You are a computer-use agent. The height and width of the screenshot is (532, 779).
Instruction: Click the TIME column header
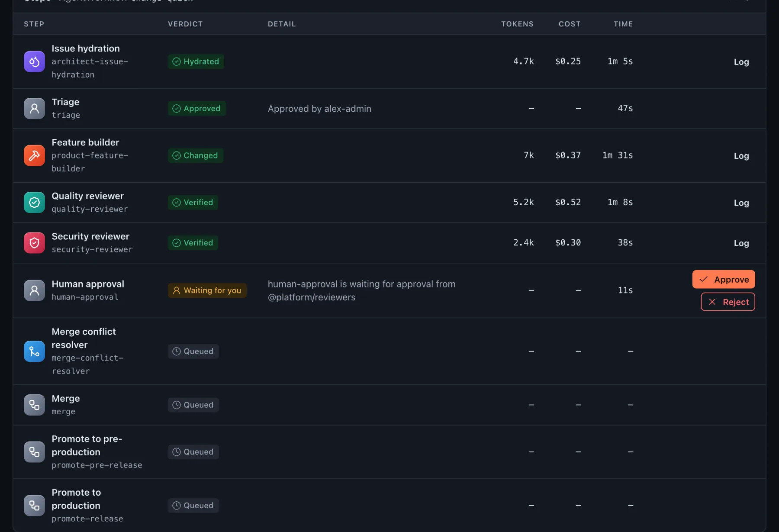[623, 24]
